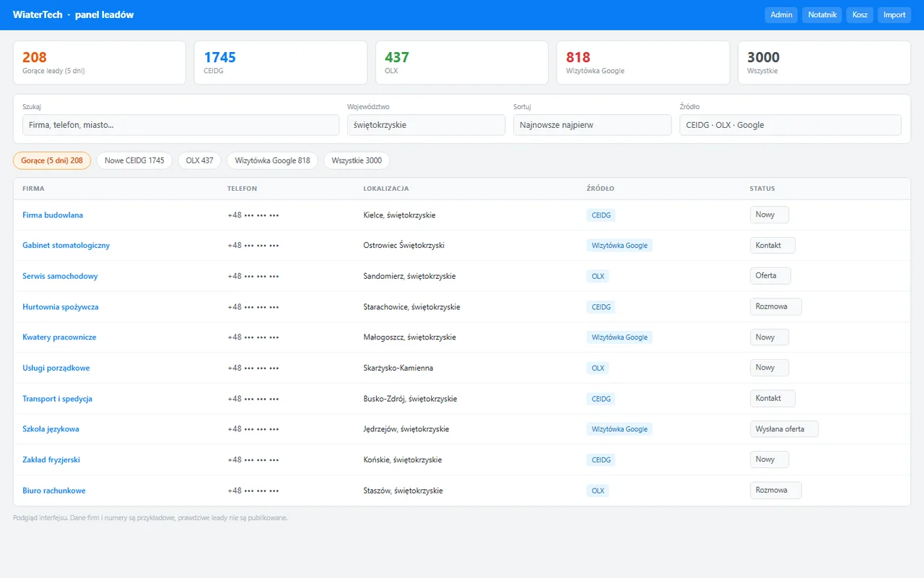The height and width of the screenshot is (578, 924).
Task: Click CEIDG badge in Transport i spedycja row
Action: pyautogui.click(x=601, y=399)
